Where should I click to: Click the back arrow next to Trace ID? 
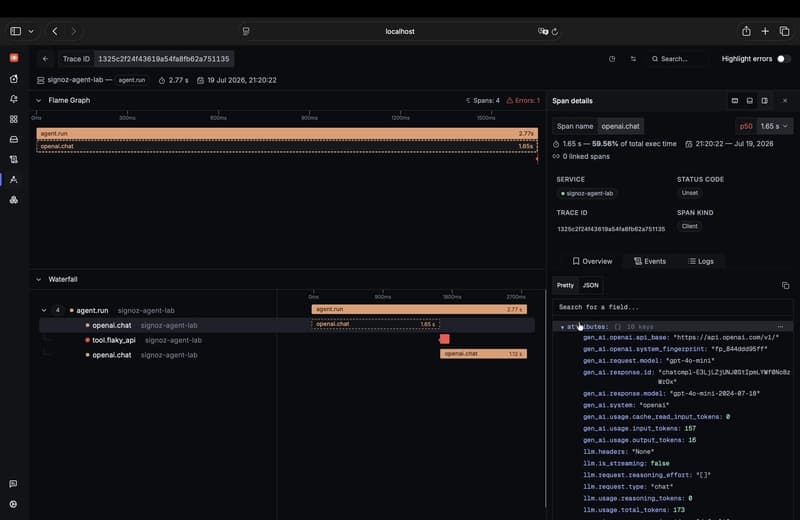click(x=45, y=59)
